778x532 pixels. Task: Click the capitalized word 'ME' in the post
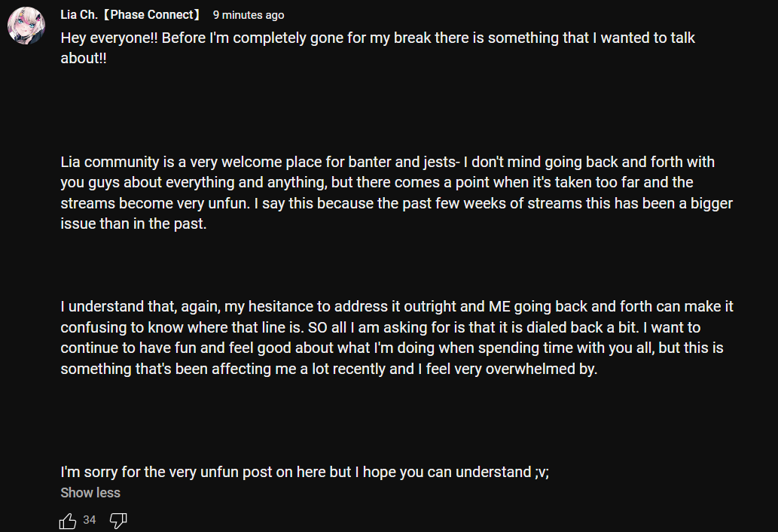click(x=500, y=307)
